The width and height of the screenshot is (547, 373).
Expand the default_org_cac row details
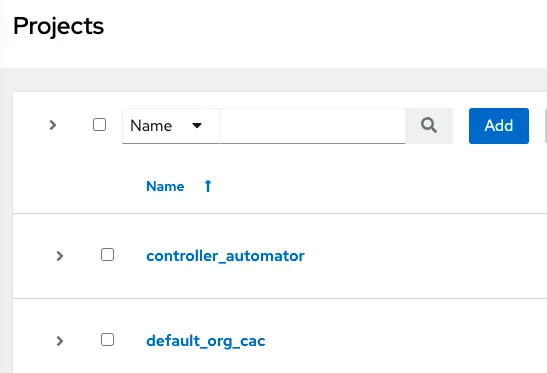tap(60, 341)
